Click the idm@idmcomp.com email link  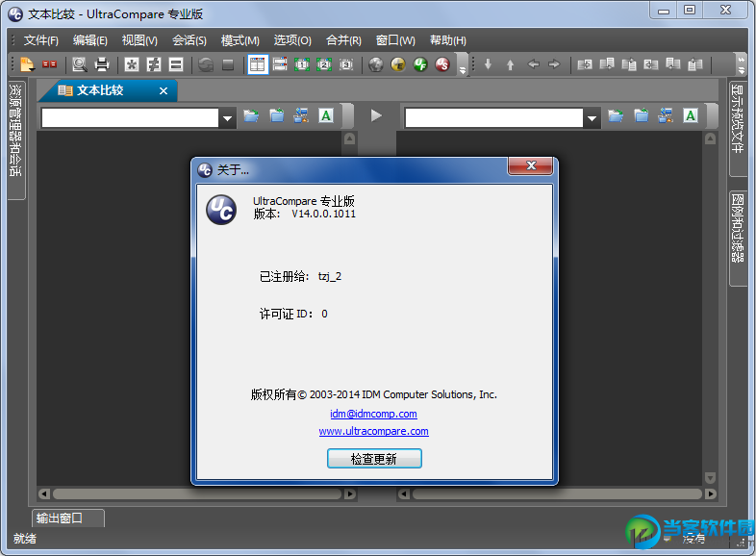[x=373, y=414]
